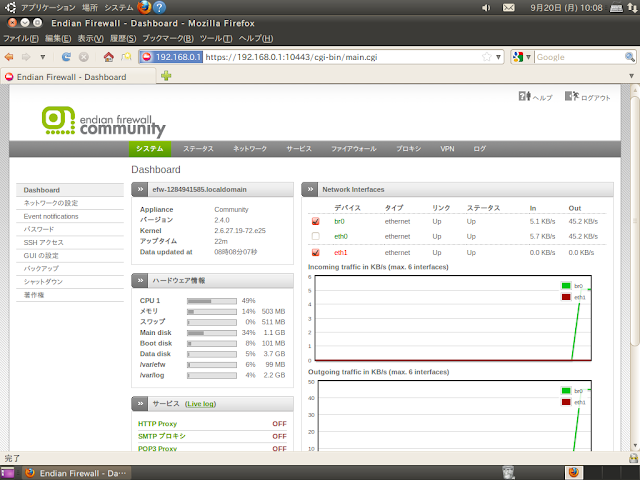
Task: Open the URL bar history dropdown
Action: [498, 57]
